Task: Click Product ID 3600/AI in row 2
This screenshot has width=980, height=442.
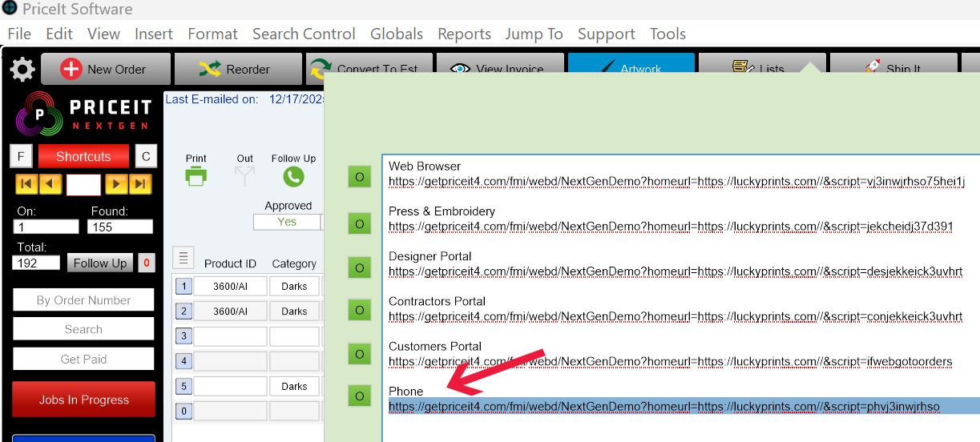Action: click(231, 311)
